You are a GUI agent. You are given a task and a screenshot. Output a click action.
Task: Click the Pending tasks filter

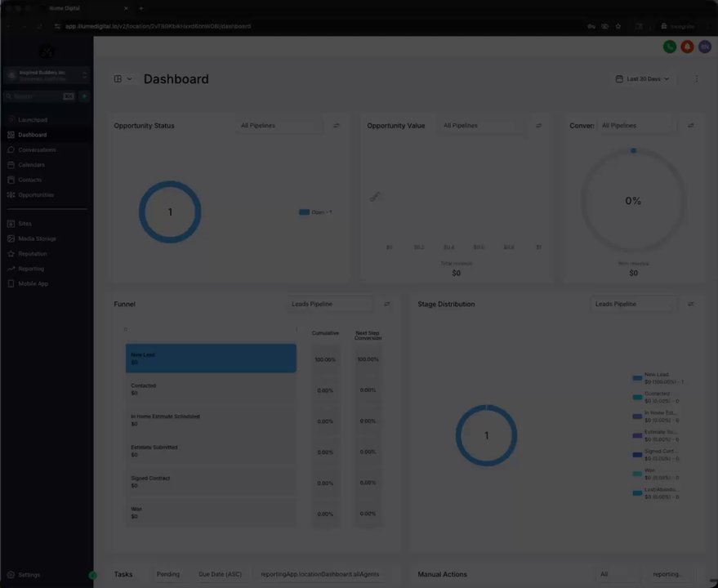pyautogui.click(x=168, y=574)
